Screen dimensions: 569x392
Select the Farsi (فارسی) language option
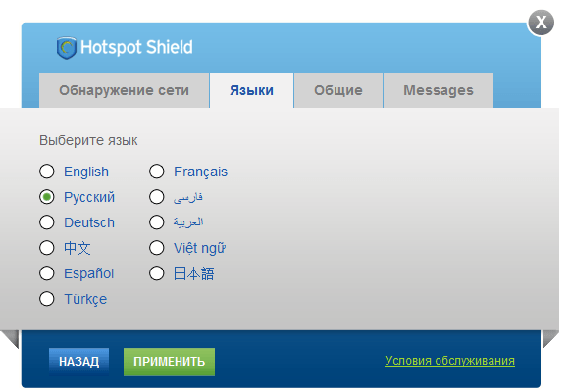tap(157, 197)
